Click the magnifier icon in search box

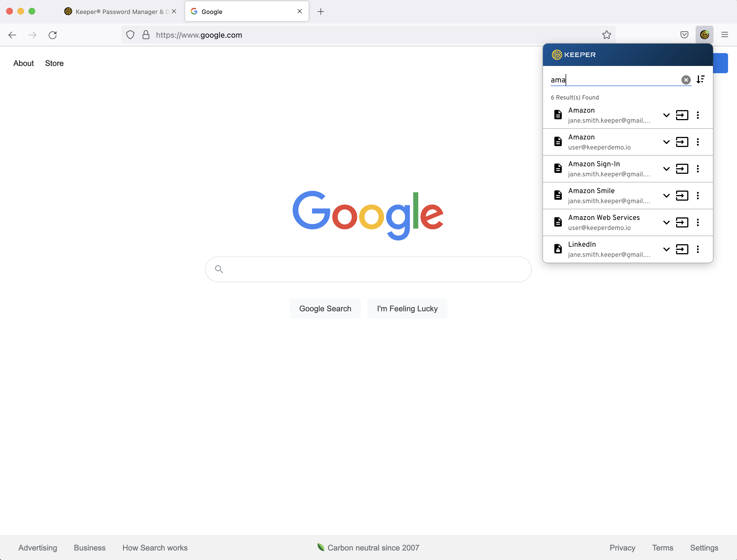tap(219, 269)
